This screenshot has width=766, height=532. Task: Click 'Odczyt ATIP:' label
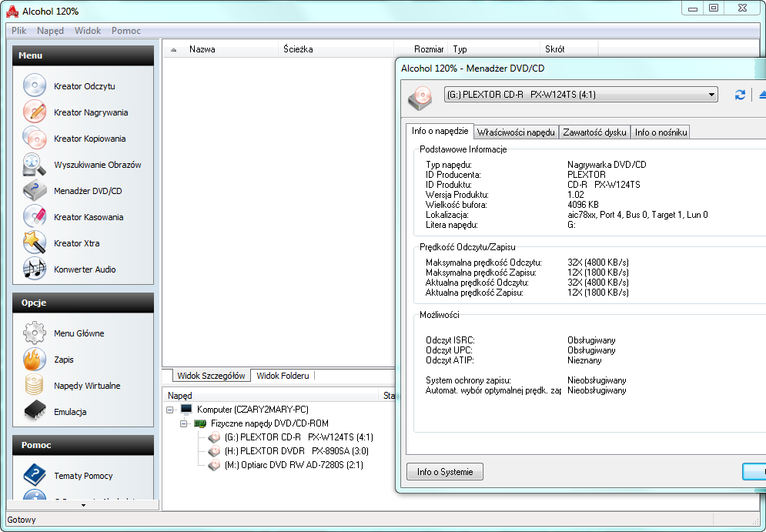click(x=450, y=360)
